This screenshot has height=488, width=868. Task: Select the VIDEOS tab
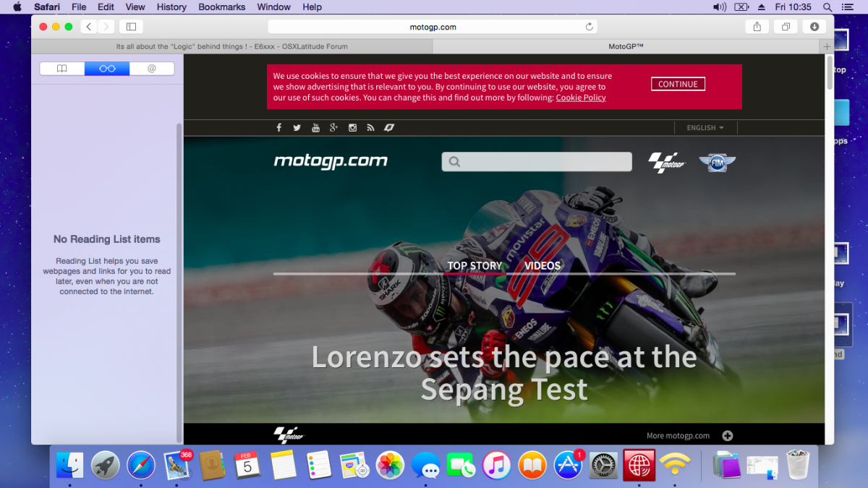[x=542, y=266]
